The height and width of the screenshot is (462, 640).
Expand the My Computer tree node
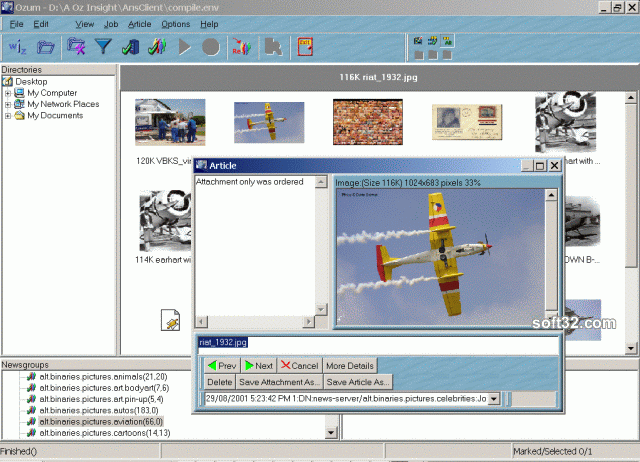(x=8, y=93)
